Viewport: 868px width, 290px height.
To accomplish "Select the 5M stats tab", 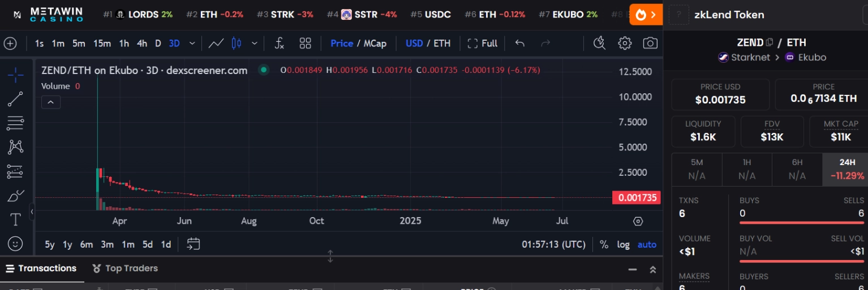I will (697, 169).
